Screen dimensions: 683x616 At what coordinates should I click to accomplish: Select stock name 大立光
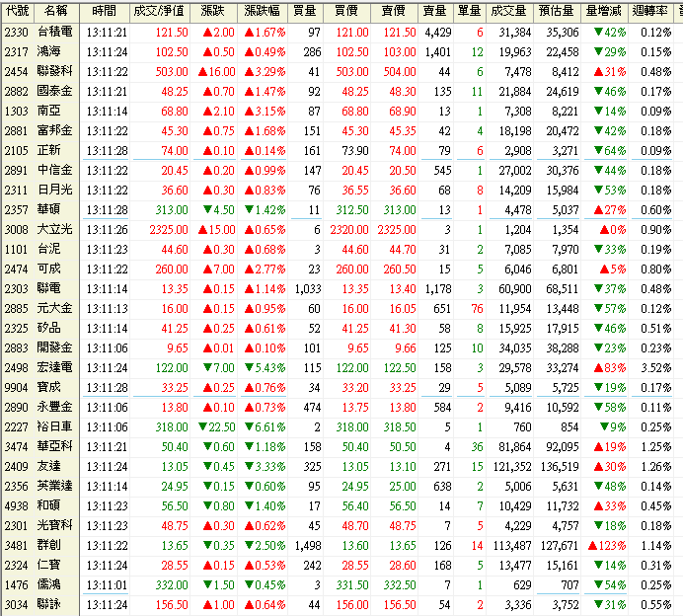pyautogui.click(x=55, y=229)
